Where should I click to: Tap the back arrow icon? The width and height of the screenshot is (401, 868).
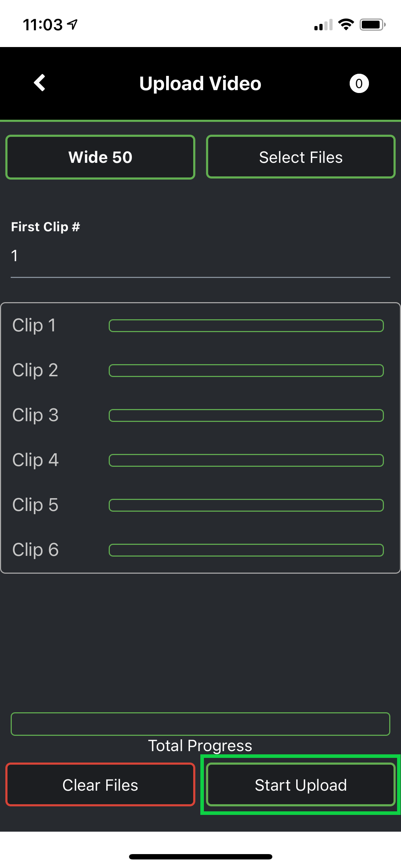click(x=40, y=83)
